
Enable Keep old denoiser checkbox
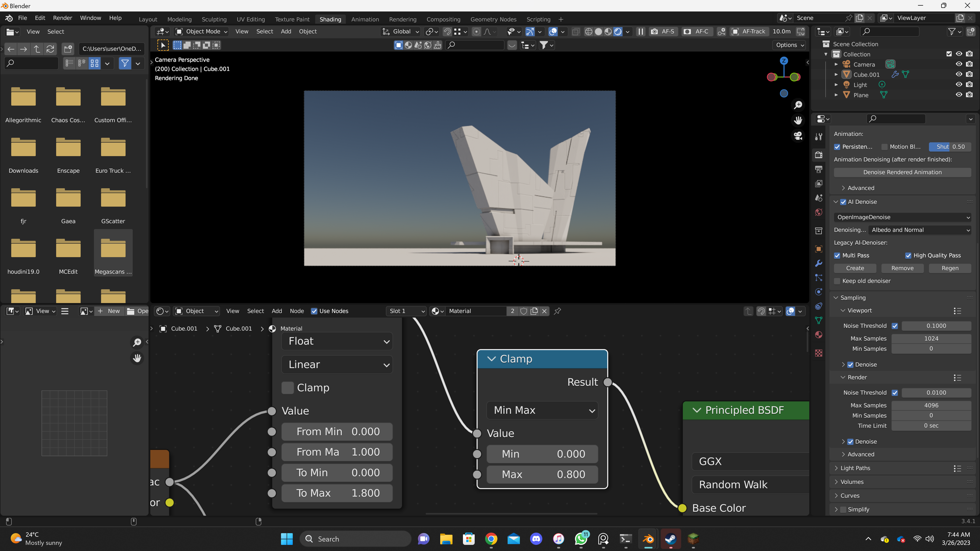pyautogui.click(x=837, y=281)
